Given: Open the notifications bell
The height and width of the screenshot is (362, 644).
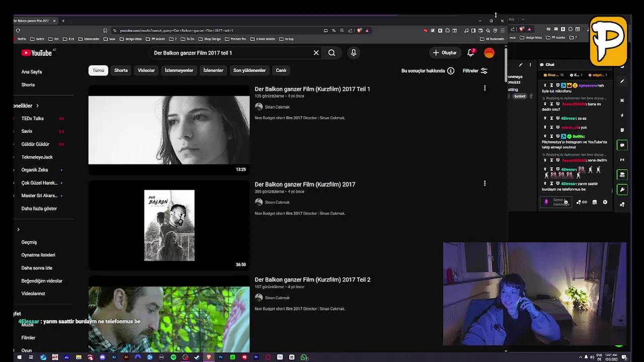Looking at the screenshot, I should (x=471, y=52).
